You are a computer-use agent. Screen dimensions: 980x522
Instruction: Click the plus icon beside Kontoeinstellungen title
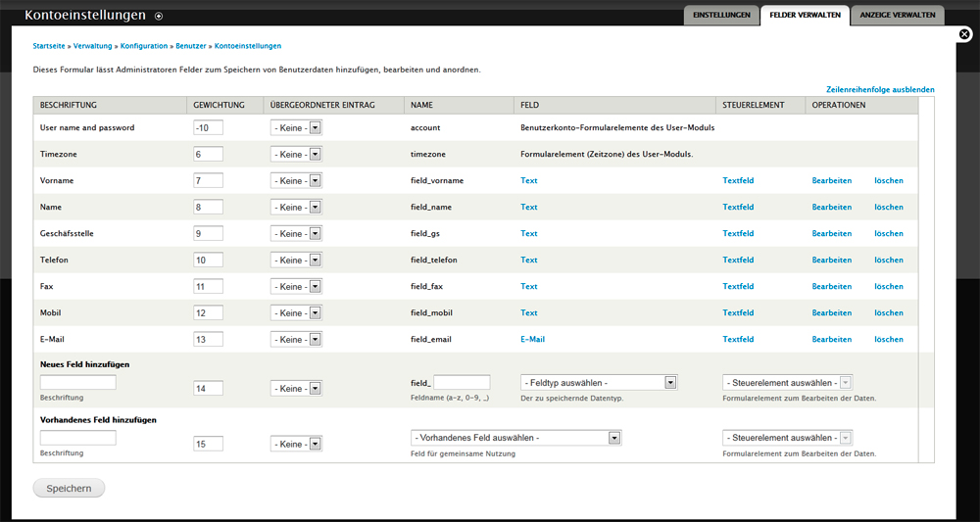pyautogui.click(x=159, y=16)
